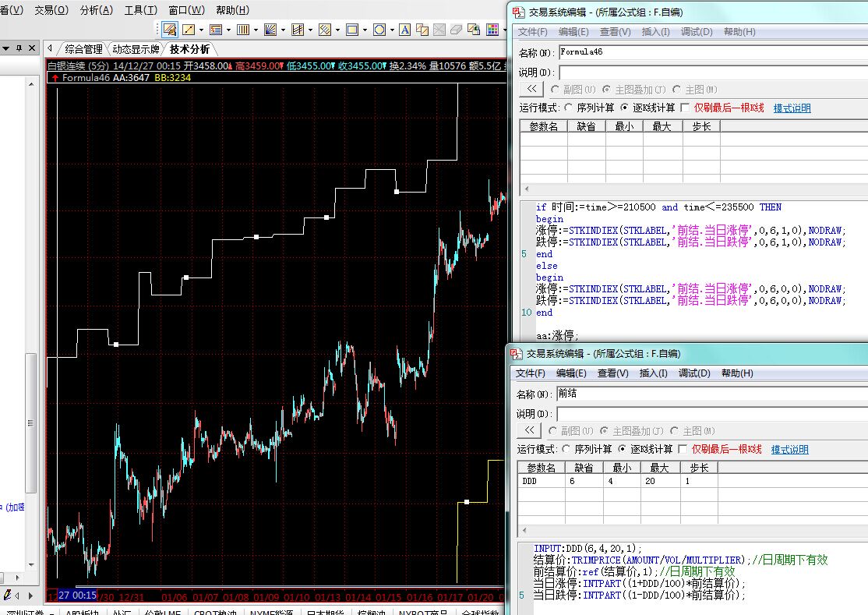Click the Formula46 editor window title icon
868x615 pixels.
click(518, 12)
